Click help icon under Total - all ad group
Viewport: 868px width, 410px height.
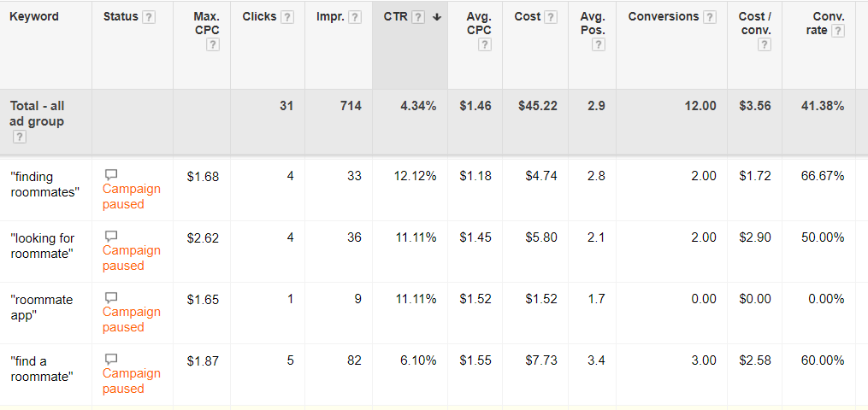19,138
